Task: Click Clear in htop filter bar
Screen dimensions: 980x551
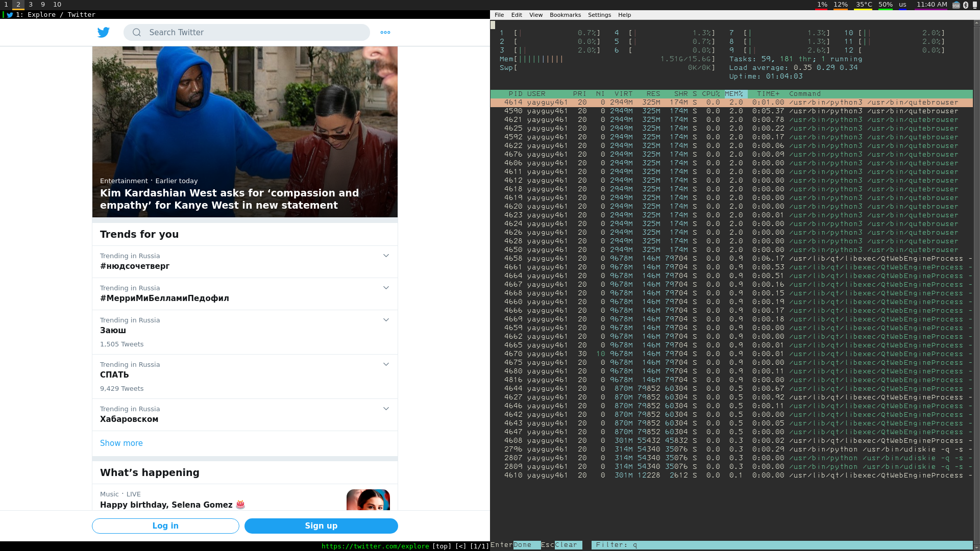Action: click(568, 545)
